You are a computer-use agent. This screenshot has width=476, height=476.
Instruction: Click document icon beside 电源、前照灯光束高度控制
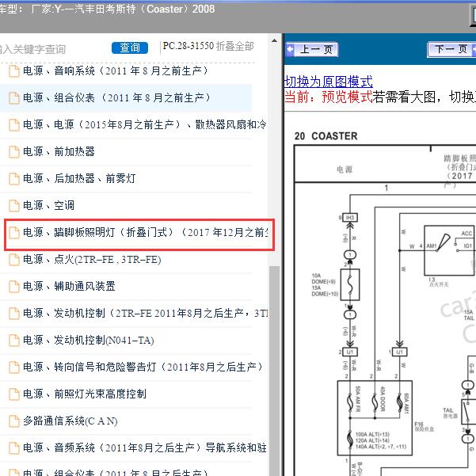pos(14,394)
